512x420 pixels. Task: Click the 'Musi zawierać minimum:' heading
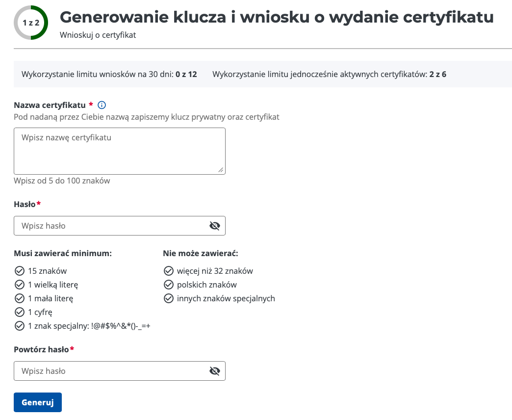point(63,254)
